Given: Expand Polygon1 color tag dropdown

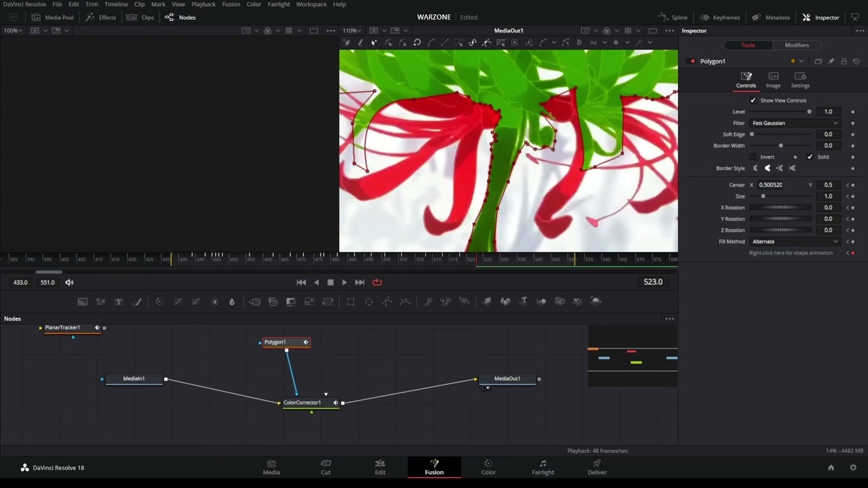Looking at the screenshot, I should pyautogui.click(x=801, y=61).
